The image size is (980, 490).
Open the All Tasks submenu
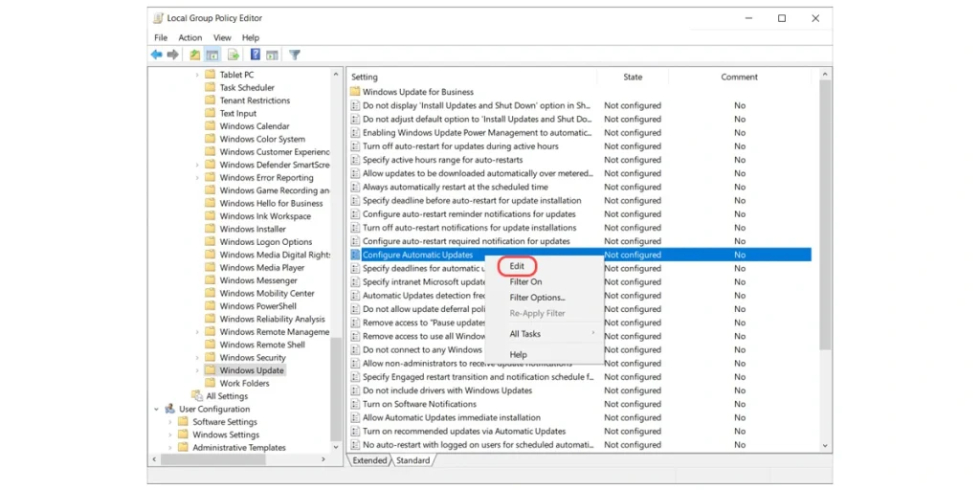(545, 334)
